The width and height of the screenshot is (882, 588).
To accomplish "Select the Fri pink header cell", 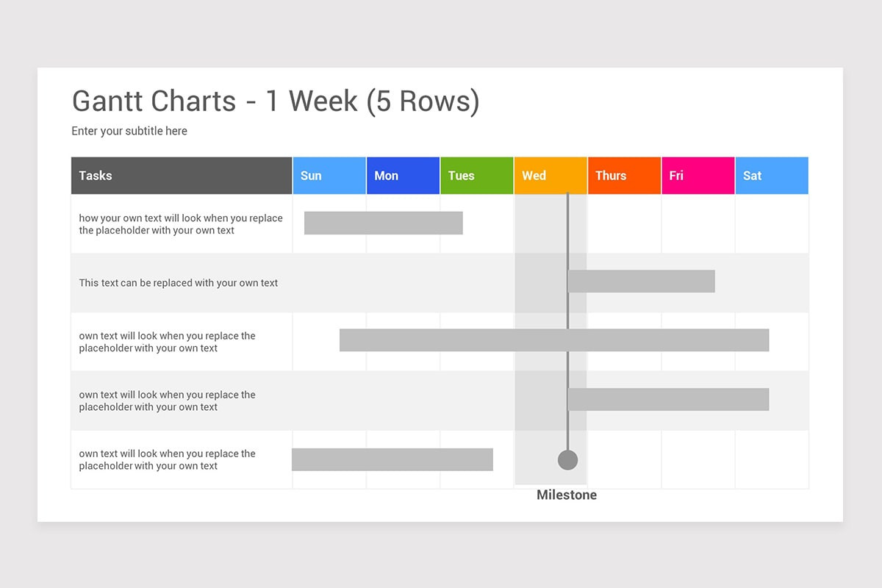I will click(698, 176).
